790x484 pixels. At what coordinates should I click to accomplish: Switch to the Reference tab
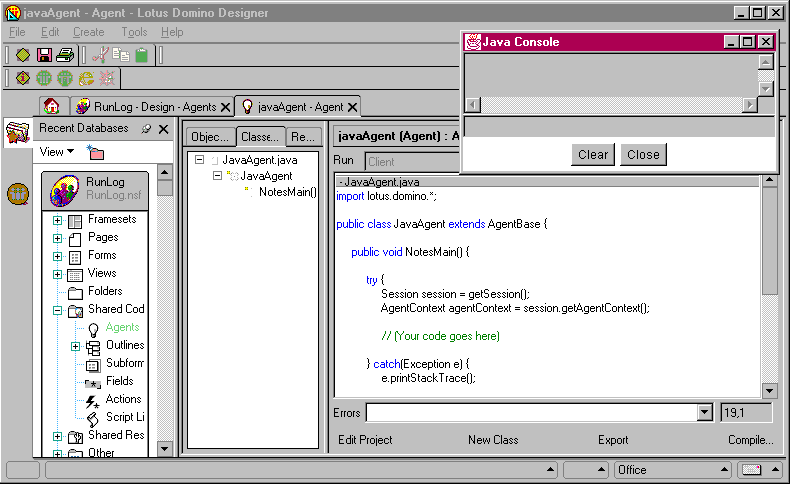click(x=303, y=136)
